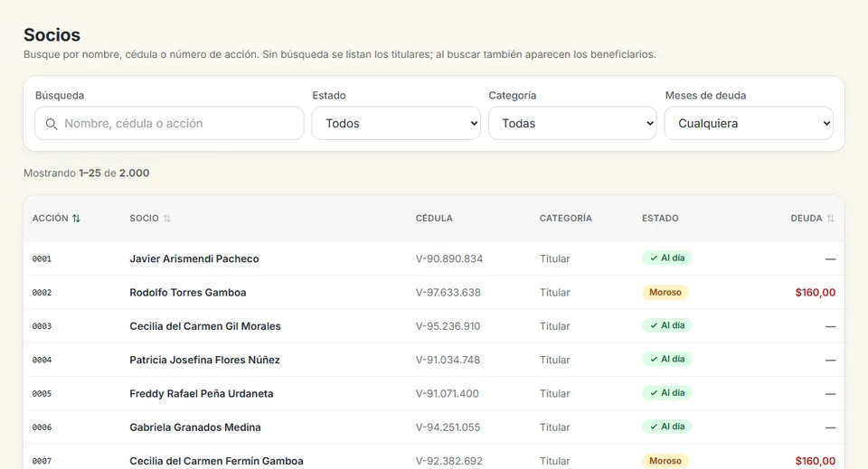Click Al día badge for Javier Arismendi Pacheco
The height and width of the screenshot is (469, 868).
pyautogui.click(x=666, y=258)
